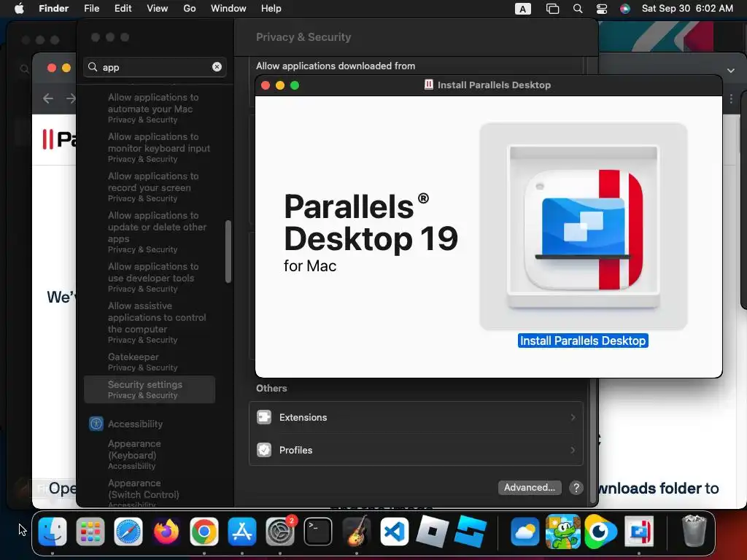Open Control Center in menu bar
747x560 pixels.
(602, 9)
